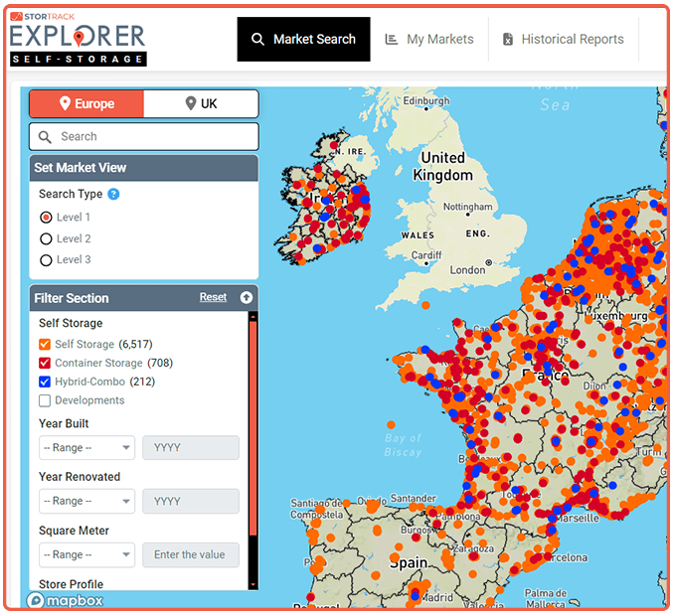Click the Mapbox logo
Image resolution: width=674 pixels, height=616 pixels.
(65, 600)
